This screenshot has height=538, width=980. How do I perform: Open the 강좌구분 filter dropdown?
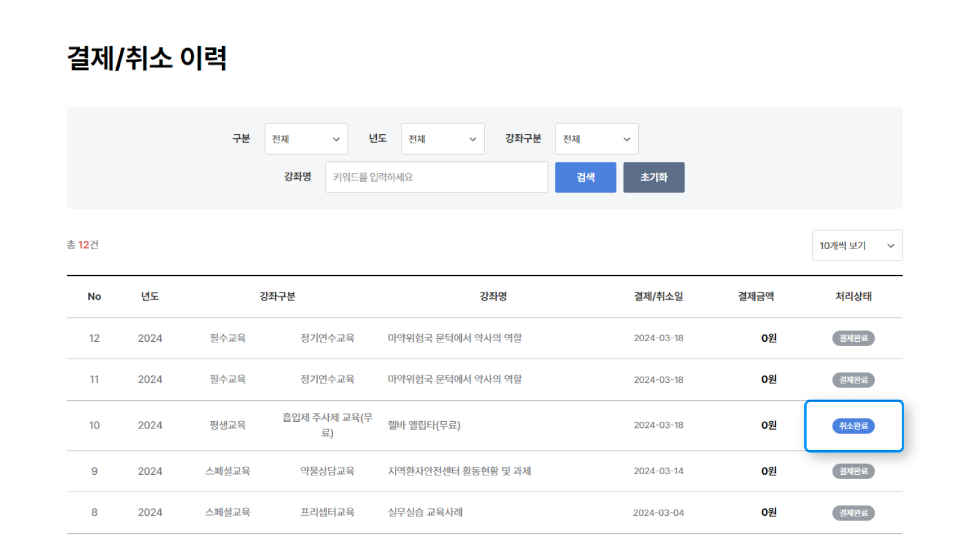pos(597,139)
